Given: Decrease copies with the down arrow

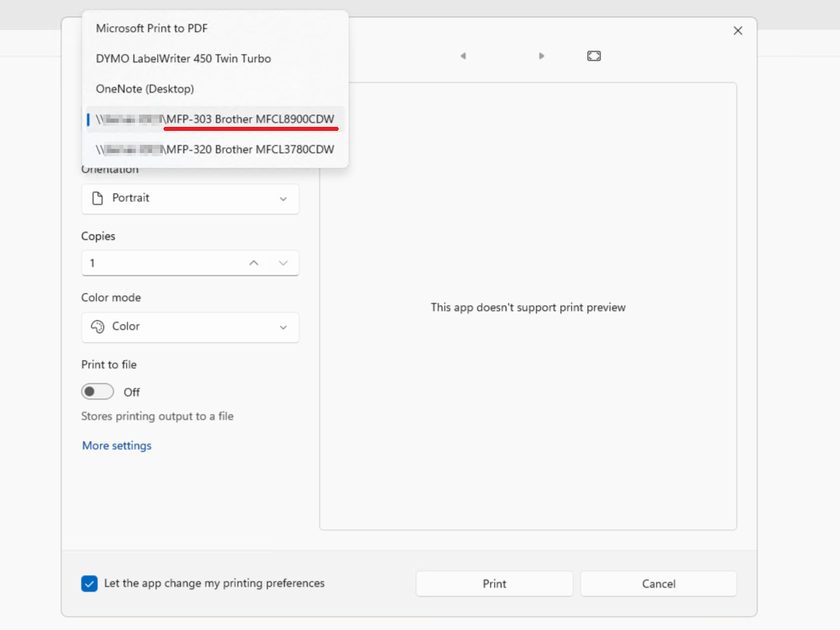Looking at the screenshot, I should (283, 263).
